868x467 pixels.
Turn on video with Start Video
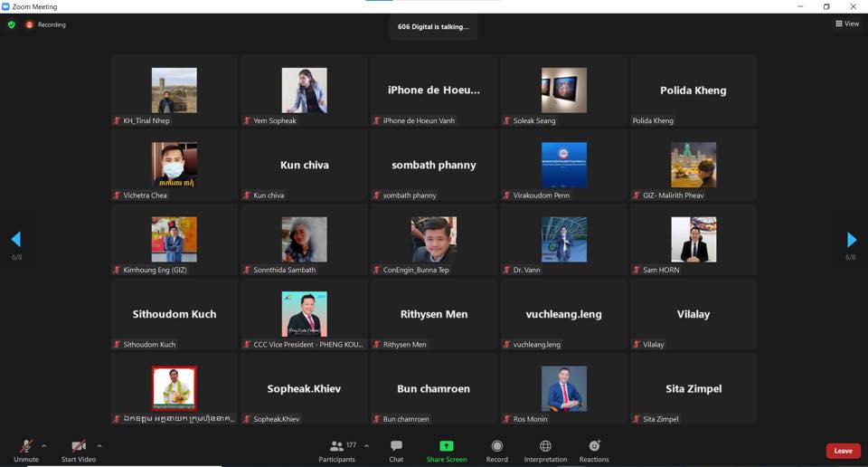coord(78,450)
